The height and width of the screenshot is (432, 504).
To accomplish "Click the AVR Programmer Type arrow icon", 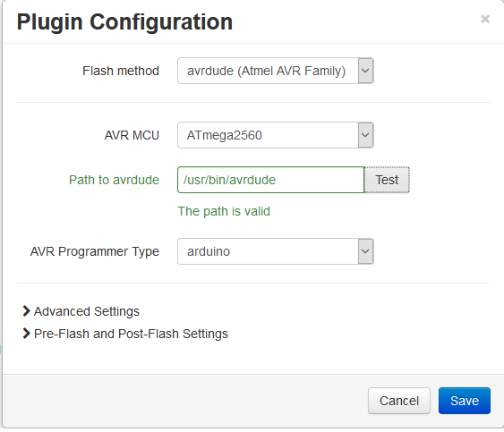I will (365, 251).
